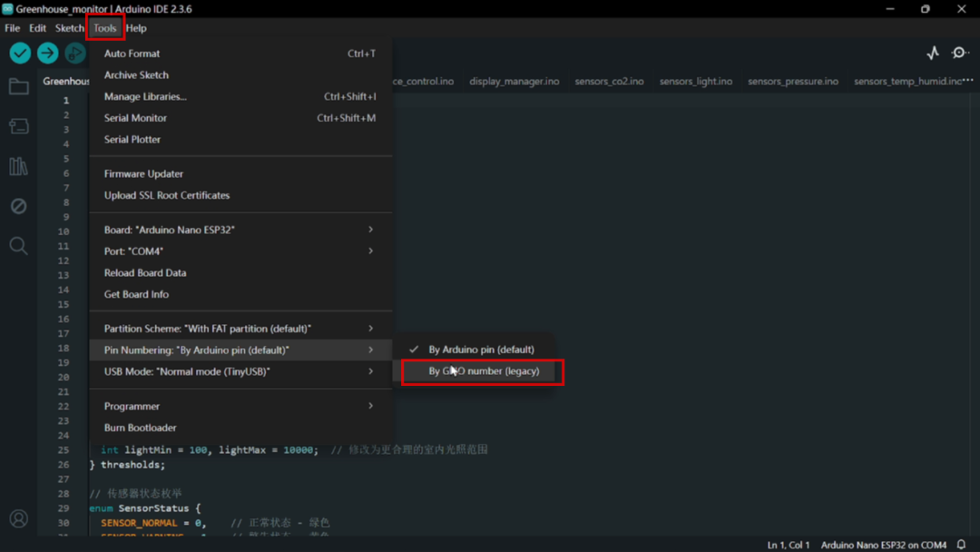The height and width of the screenshot is (552, 980).
Task: Choose Get Board Info
Action: coord(240,294)
